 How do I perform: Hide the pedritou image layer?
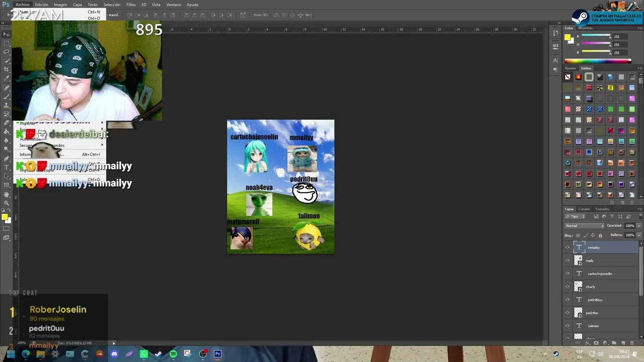568,313
